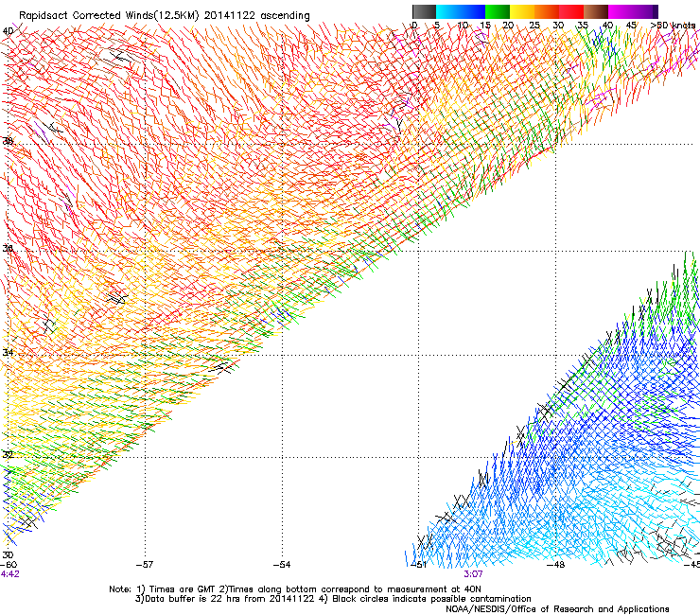Click the green 15-20 knots legend swatch
The width and height of the screenshot is (700, 615).
point(498,11)
